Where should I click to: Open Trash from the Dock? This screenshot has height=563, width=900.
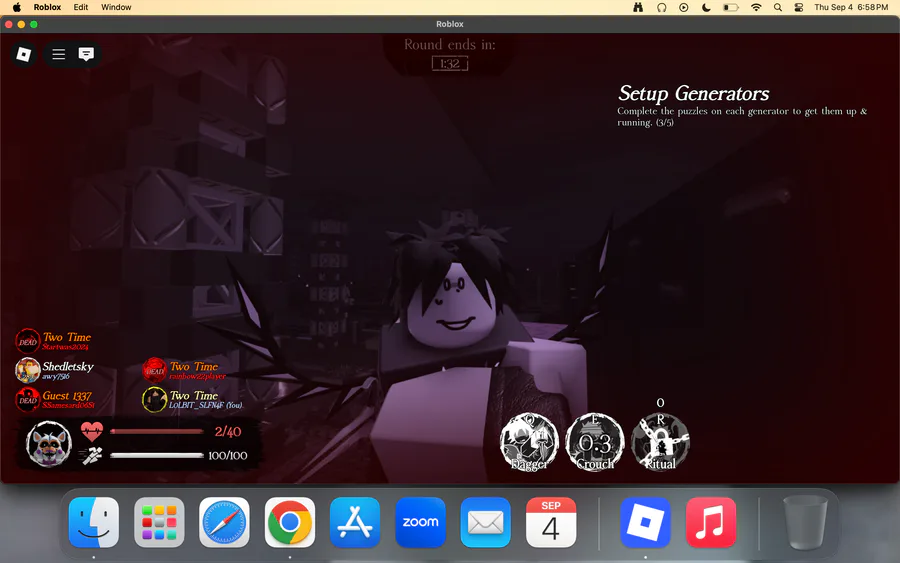click(x=805, y=522)
